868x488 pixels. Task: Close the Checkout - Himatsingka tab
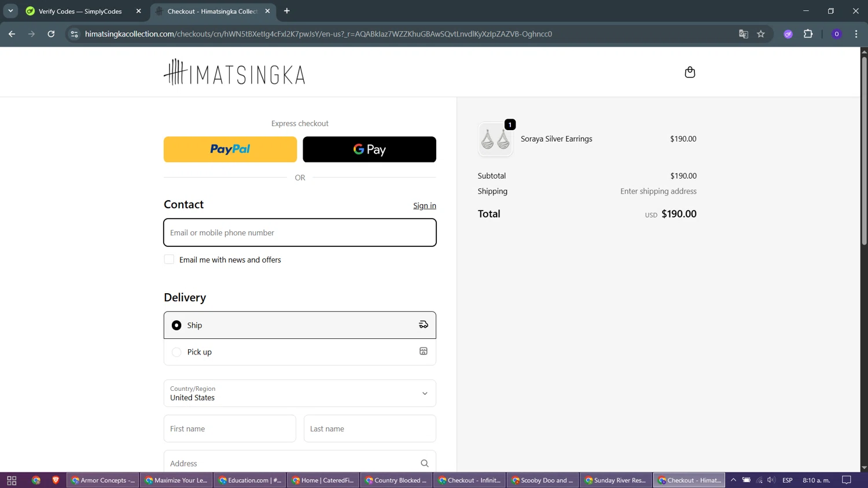(x=267, y=11)
